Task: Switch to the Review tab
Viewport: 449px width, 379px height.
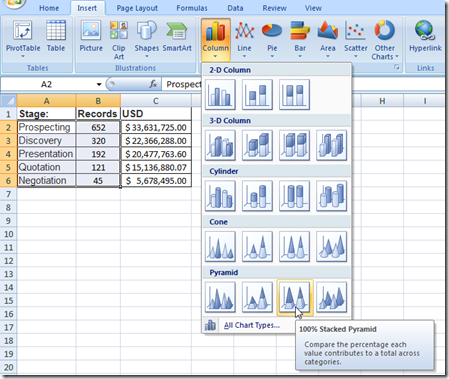Action: 274,8
